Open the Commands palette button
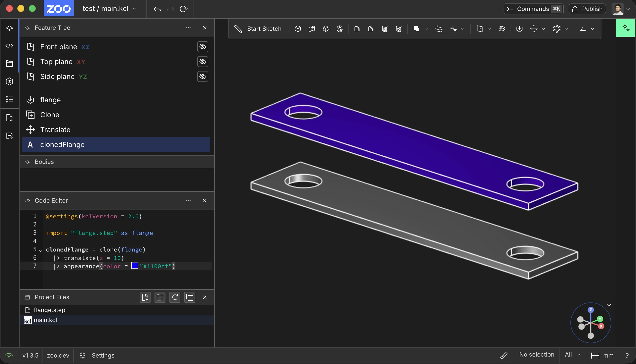The height and width of the screenshot is (364, 636). click(533, 9)
